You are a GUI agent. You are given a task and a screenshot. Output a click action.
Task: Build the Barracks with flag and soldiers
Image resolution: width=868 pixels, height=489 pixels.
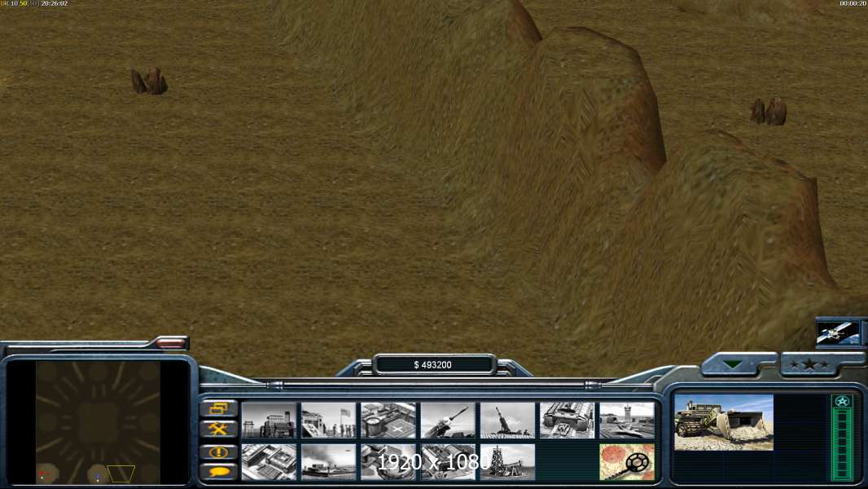click(328, 421)
